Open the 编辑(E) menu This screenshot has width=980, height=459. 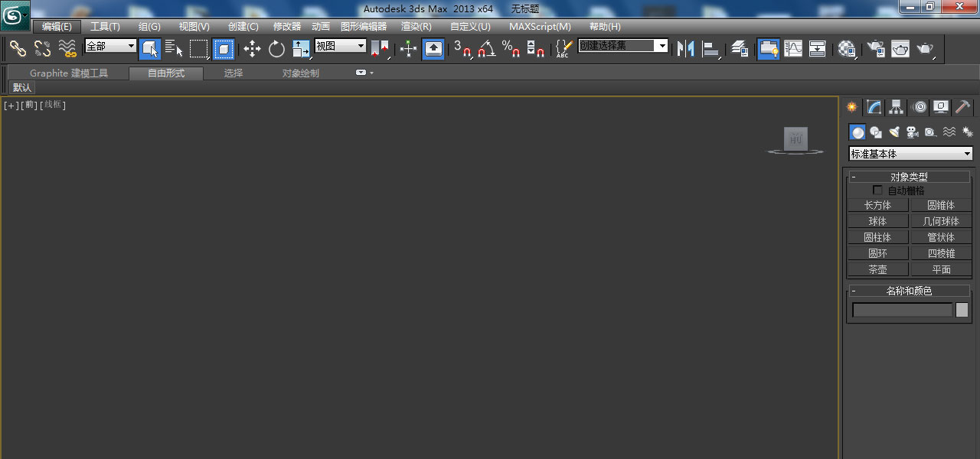[57, 26]
